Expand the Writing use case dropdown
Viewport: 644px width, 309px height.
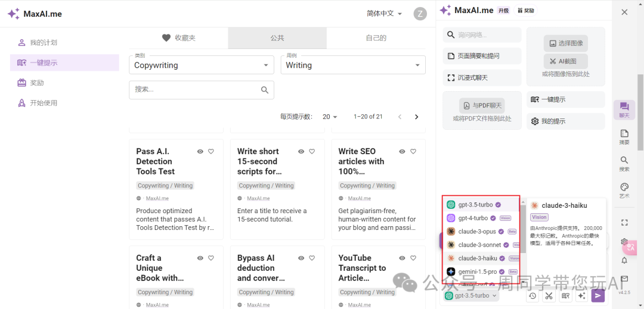pyautogui.click(x=353, y=65)
